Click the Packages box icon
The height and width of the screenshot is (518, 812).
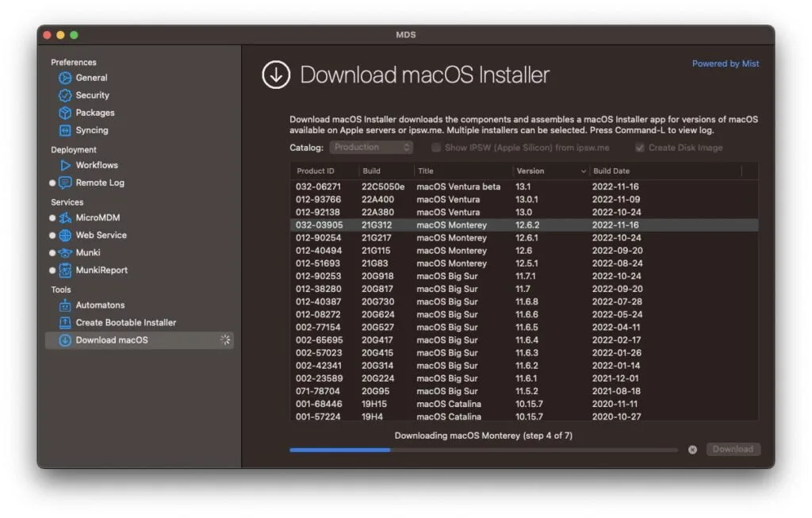click(65, 113)
